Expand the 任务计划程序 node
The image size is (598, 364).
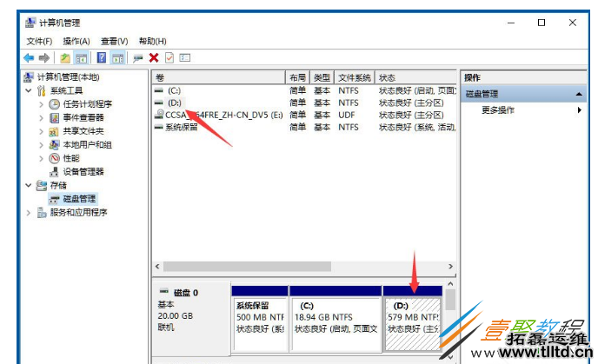41,104
